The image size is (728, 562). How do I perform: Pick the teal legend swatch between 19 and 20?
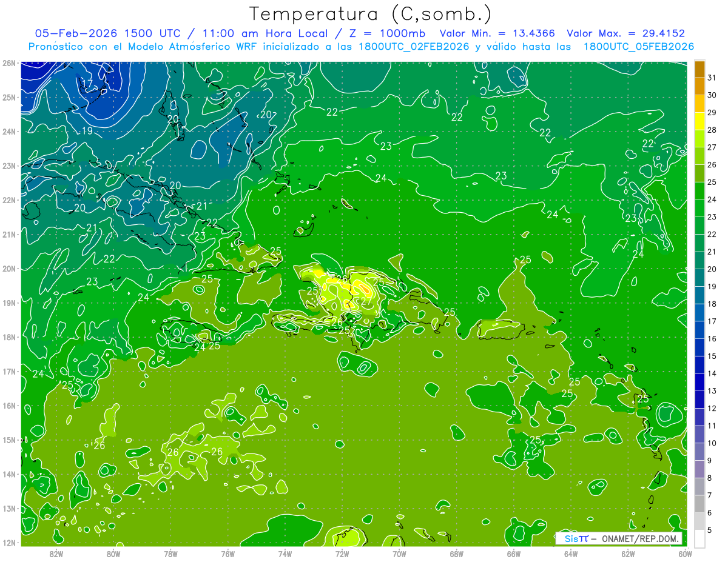pos(699,278)
